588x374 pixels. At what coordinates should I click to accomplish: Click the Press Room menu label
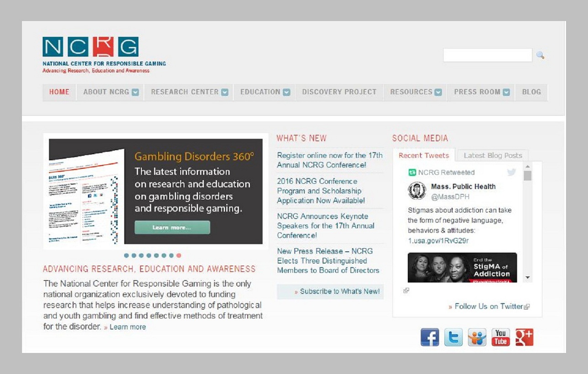point(477,92)
